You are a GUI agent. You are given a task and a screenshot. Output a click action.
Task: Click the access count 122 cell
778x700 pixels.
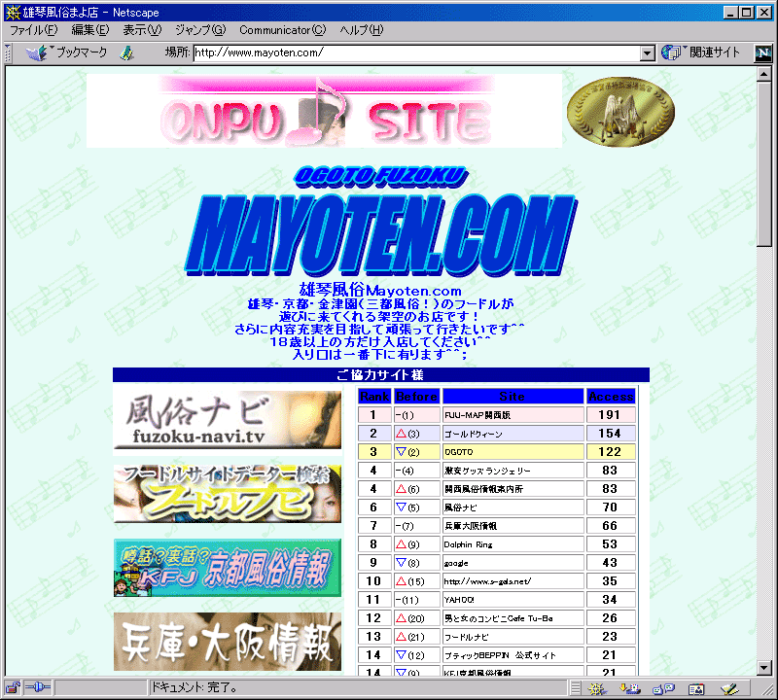611,451
